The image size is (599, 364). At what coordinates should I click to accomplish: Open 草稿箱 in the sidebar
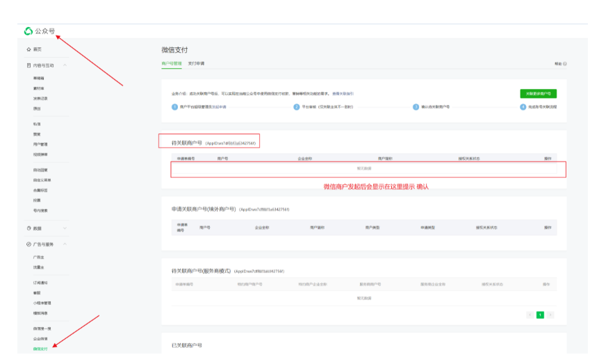[38, 78]
